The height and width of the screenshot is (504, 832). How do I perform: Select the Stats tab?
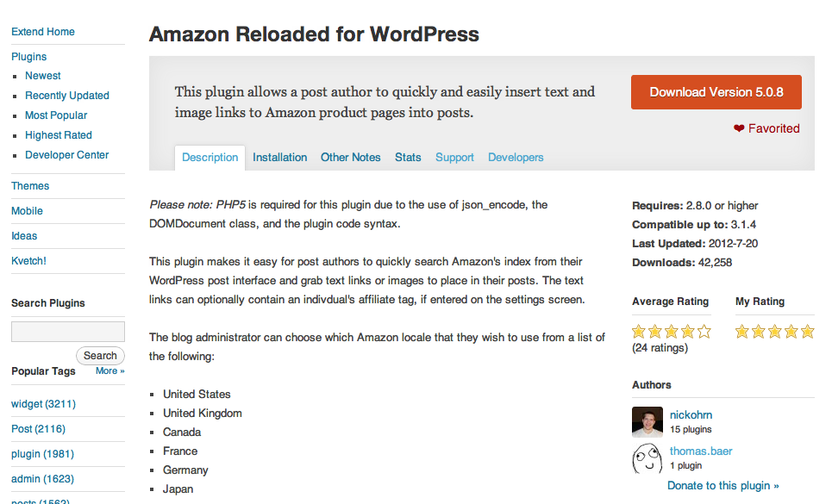(408, 158)
